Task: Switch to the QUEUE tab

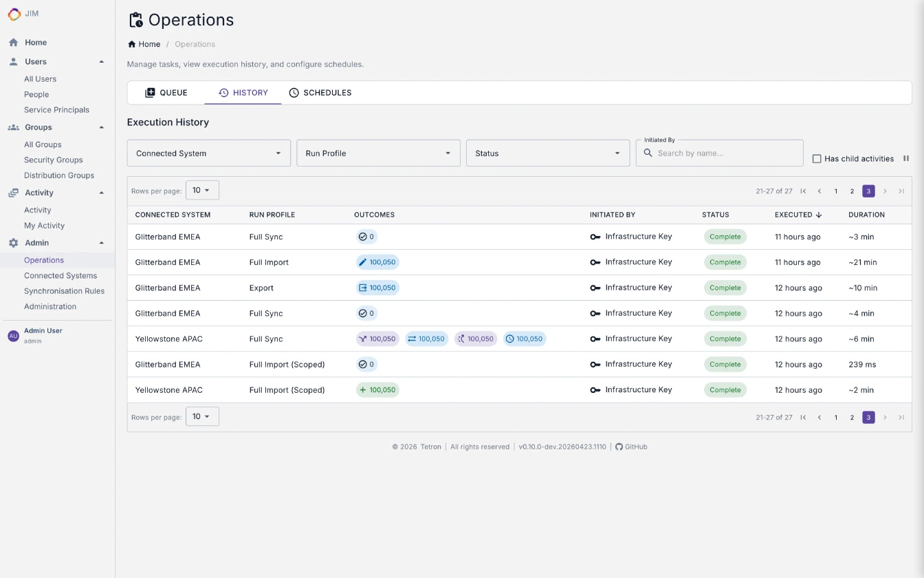Action: (166, 92)
